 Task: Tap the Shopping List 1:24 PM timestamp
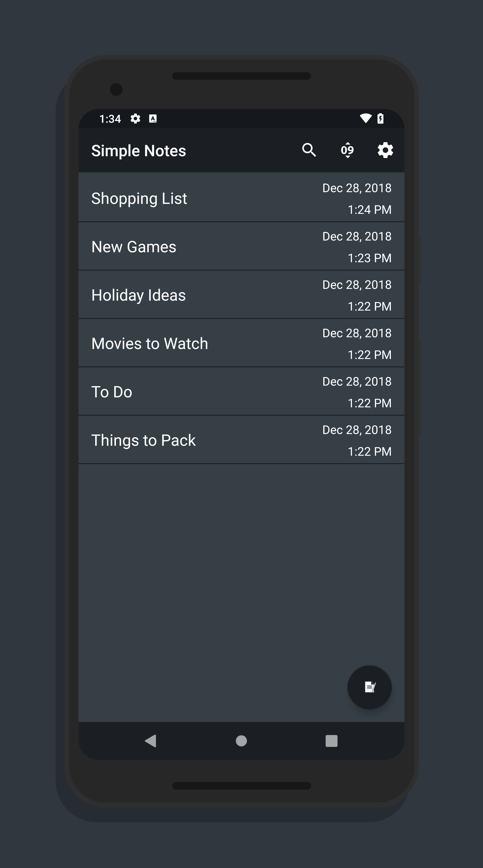click(369, 210)
